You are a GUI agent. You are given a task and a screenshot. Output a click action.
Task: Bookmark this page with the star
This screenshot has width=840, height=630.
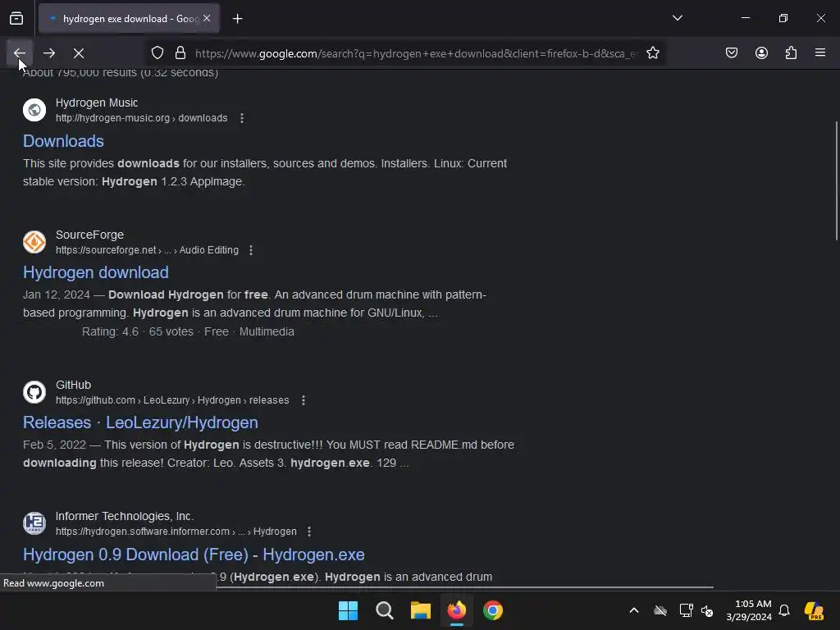tap(652, 53)
